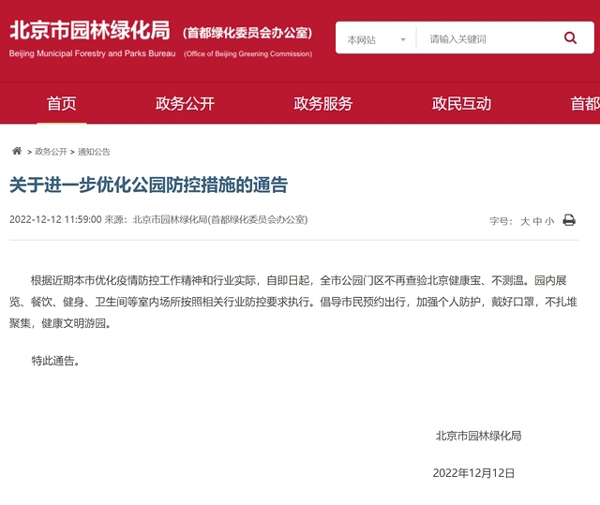The image size is (600, 505).
Task: Click the 北京市园林绿化局 site logo title
Action: pos(90,30)
